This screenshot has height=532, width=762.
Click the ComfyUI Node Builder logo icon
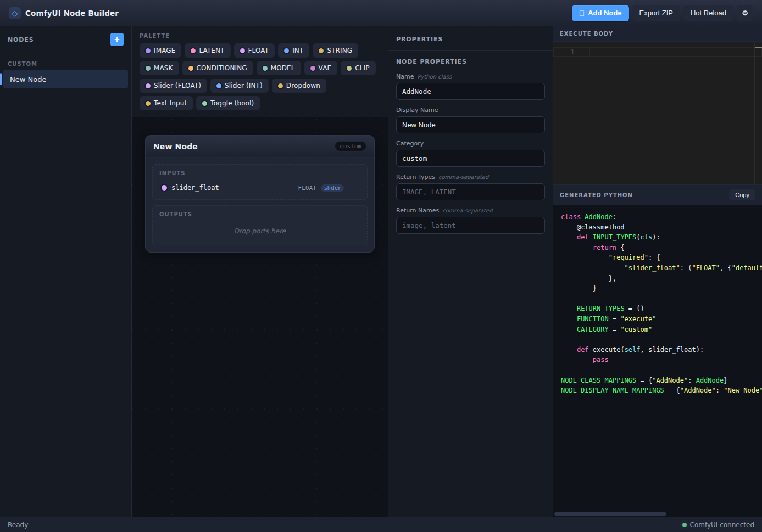(x=15, y=13)
